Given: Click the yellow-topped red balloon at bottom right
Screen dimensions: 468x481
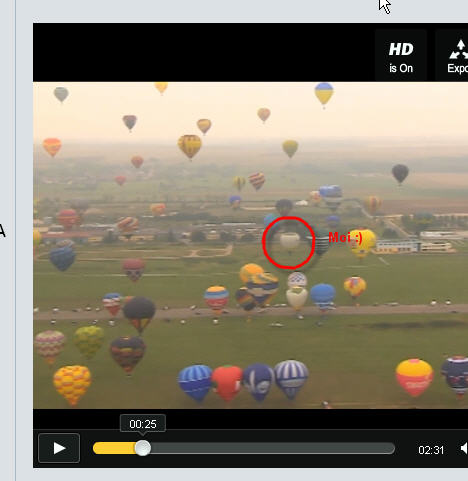Looking at the screenshot, I should click(414, 377).
